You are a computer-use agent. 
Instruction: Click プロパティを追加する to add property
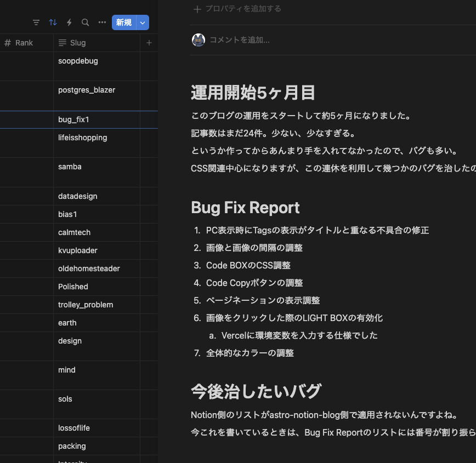[x=243, y=9]
